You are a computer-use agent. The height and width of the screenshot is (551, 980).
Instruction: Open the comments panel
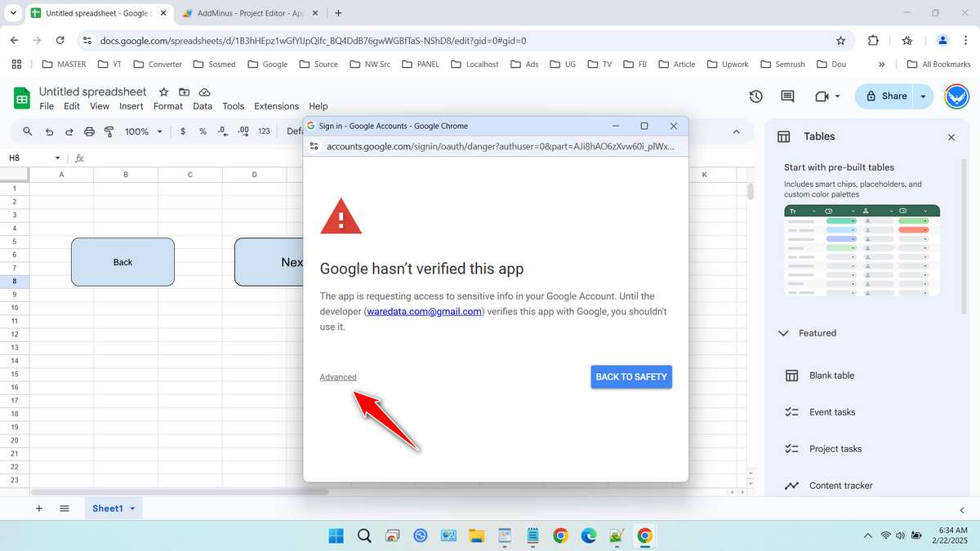pyautogui.click(x=786, y=96)
